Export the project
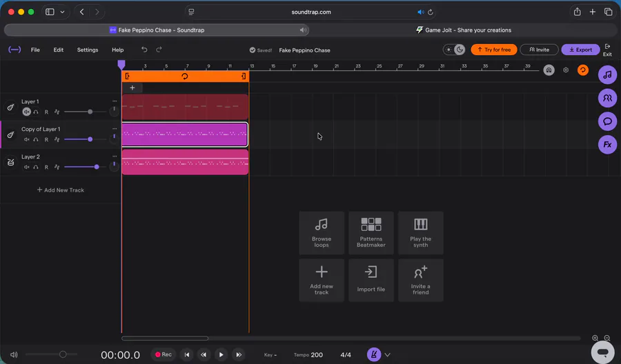 click(580, 50)
